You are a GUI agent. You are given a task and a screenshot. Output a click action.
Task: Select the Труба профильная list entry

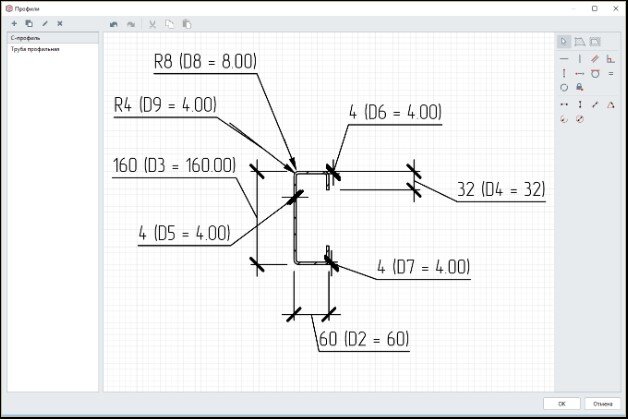click(53, 49)
